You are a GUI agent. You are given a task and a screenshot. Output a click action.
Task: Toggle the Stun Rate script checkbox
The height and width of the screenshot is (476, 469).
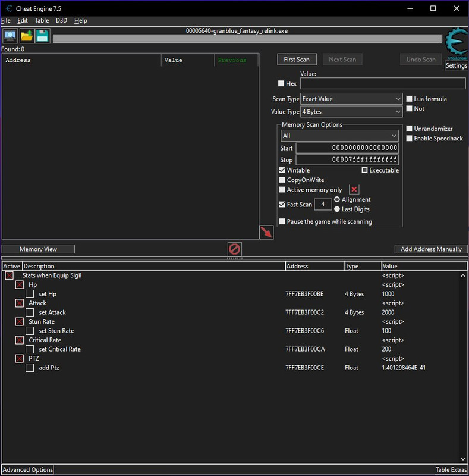click(x=20, y=321)
